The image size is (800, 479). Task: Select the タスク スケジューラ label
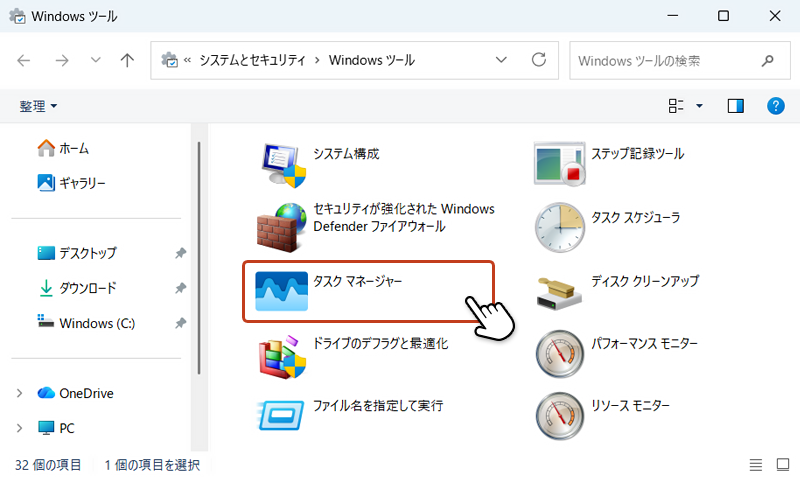(x=636, y=217)
